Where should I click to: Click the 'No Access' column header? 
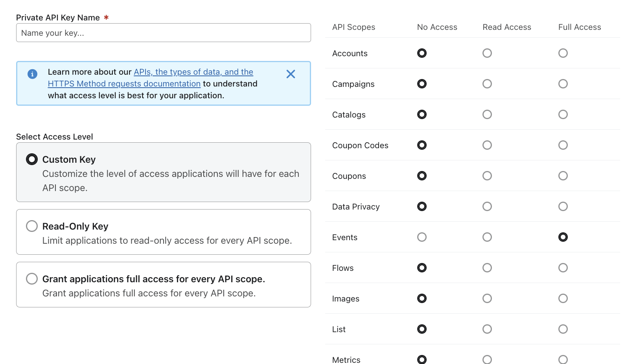pyautogui.click(x=437, y=27)
